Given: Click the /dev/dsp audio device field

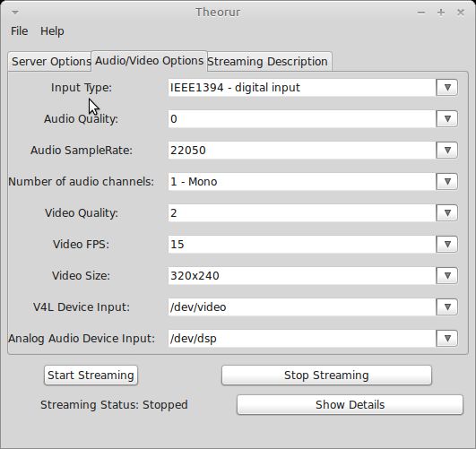Looking at the screenshot, I should click(302, 339).
